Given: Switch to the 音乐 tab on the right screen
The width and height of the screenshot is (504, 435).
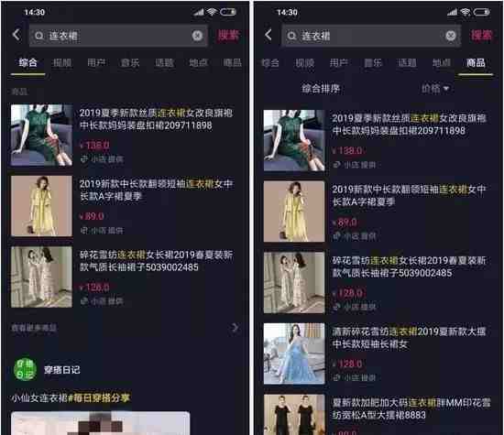Looking at the screenshot, I should tap(373, 62).
